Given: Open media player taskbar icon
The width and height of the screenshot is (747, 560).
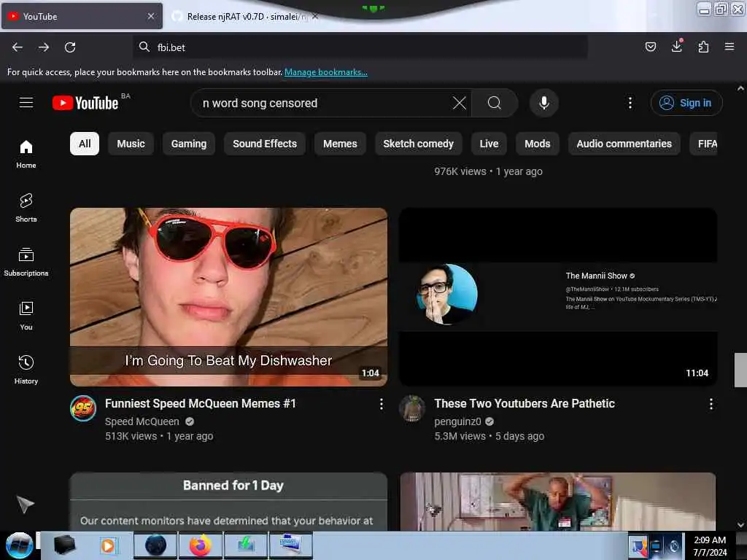Looking at the screenshot, I should pyautogui.click(x=108, y=545).
